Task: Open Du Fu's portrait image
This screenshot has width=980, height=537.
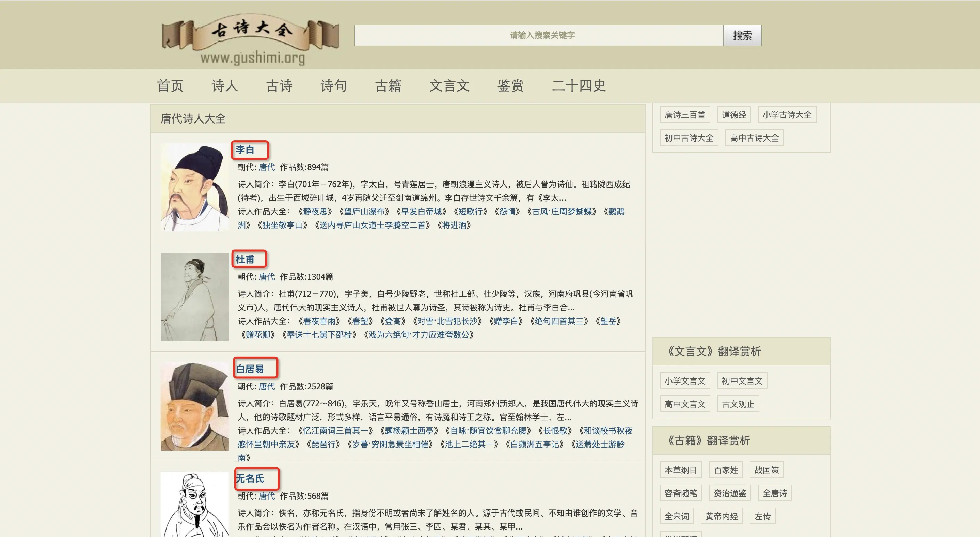Action: tap(194, 297)
